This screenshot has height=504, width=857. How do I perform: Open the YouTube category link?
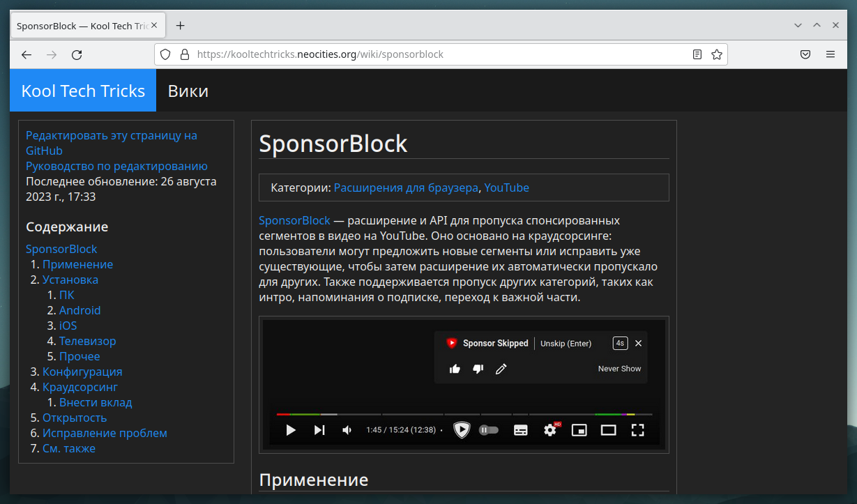[506, 188]
